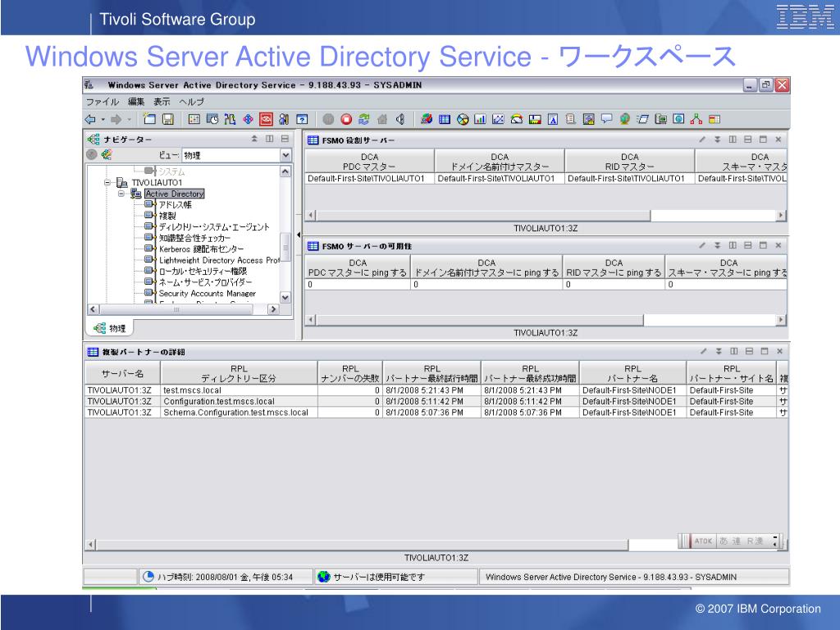Collapse the Active Directory tree node
Image resolution: width=840 pixels, height=630 pixels.
121,194
